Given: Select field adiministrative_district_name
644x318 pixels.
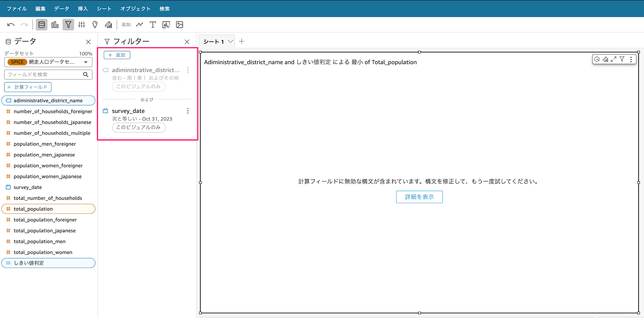Looking at the screenshot, I should 48,101.
